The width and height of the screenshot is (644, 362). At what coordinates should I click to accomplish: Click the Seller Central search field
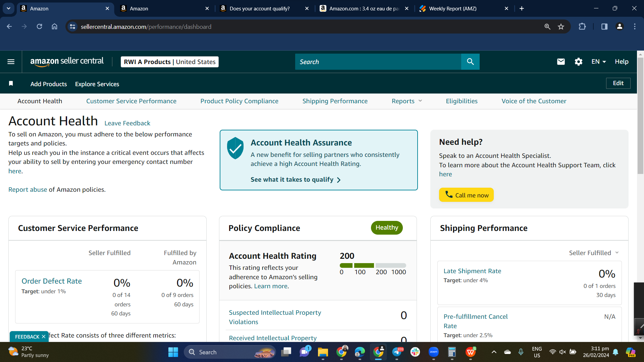tap(378, 62)
